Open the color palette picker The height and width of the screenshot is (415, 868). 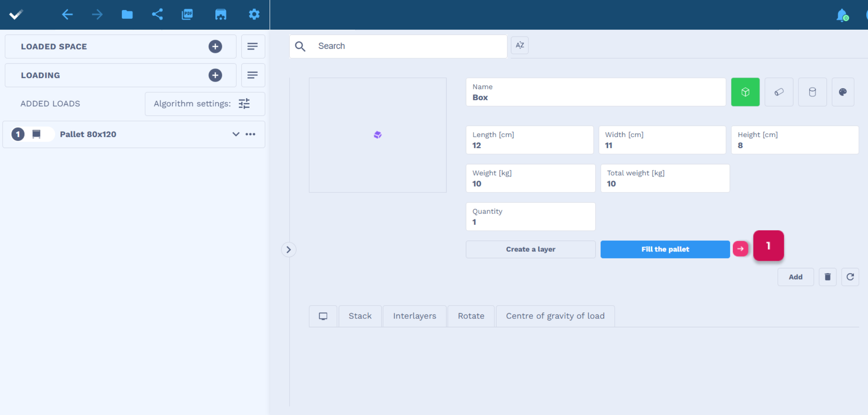click(843, 92)
